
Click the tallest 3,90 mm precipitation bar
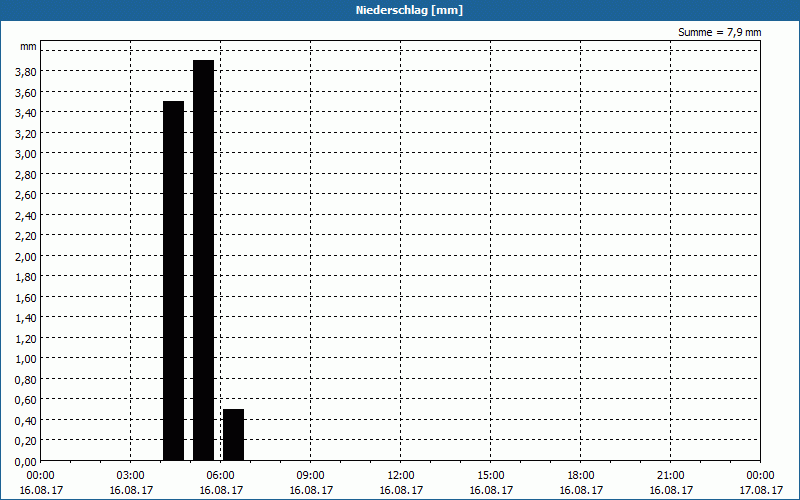click(204, 260)
